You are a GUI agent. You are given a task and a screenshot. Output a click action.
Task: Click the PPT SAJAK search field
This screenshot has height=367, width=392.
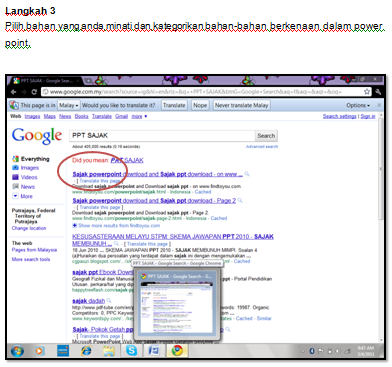(162, 136)
